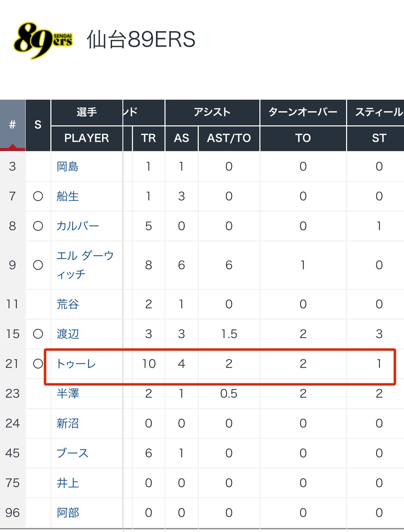This screenshot has height=532, width=404.
Task: Click the starter circle for エル ダーウィッチ
Action: [x=38, y=265]
